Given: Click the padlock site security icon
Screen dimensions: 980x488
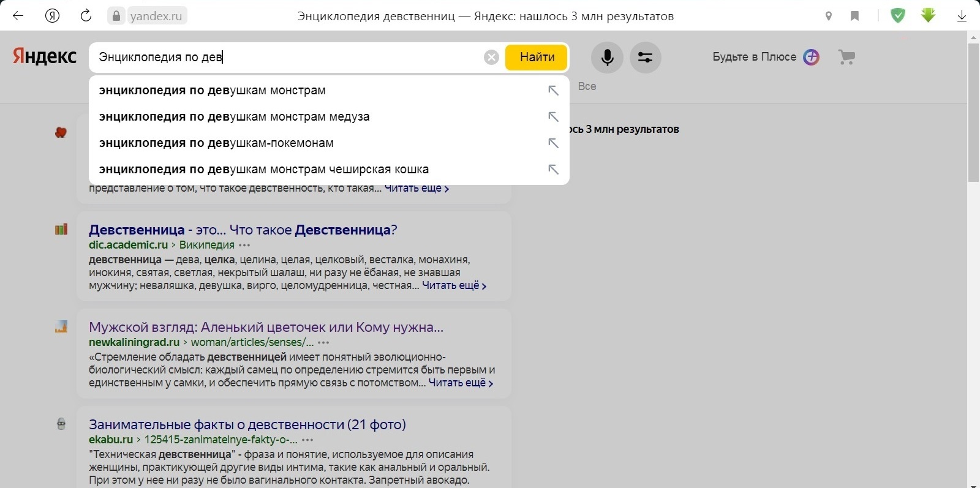Looking at the screenshot, I should click(x=116, y=16).
